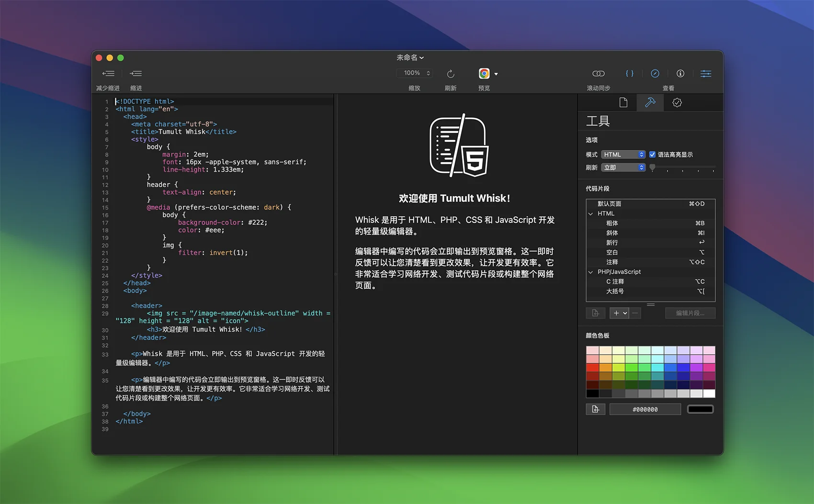Toggle the code editor braces view icon

pos(630,74)
